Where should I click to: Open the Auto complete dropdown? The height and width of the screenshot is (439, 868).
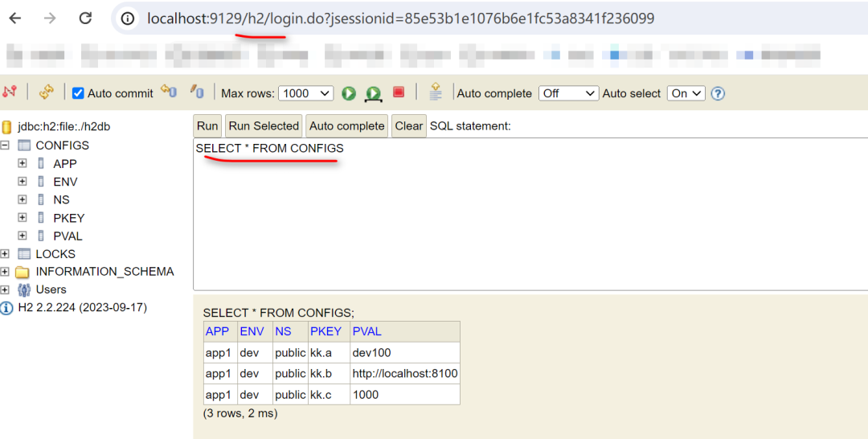[568, 93]
